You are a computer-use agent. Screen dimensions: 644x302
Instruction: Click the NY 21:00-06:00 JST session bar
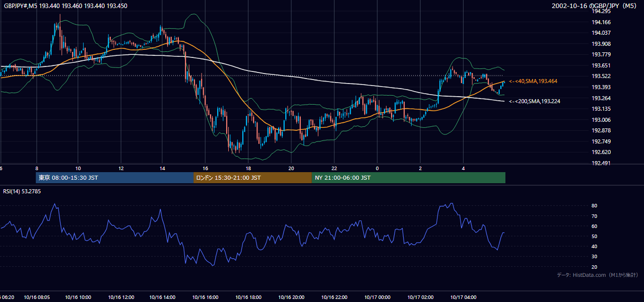(x=408, y=178)
